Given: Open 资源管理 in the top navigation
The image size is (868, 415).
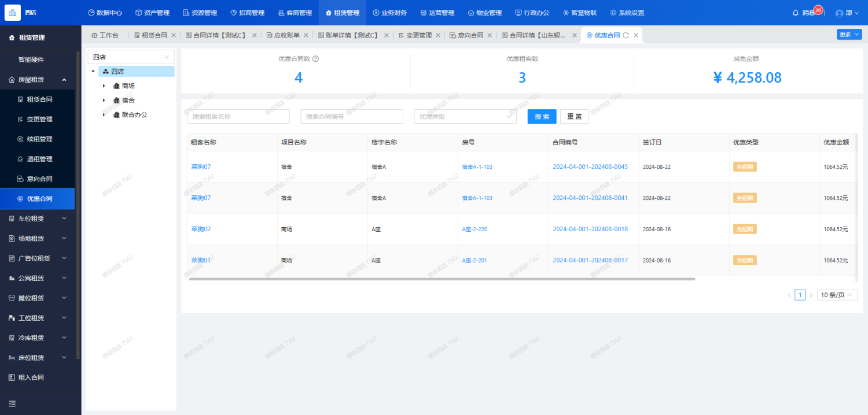Looking at the screenshot, I should point(200,13).
